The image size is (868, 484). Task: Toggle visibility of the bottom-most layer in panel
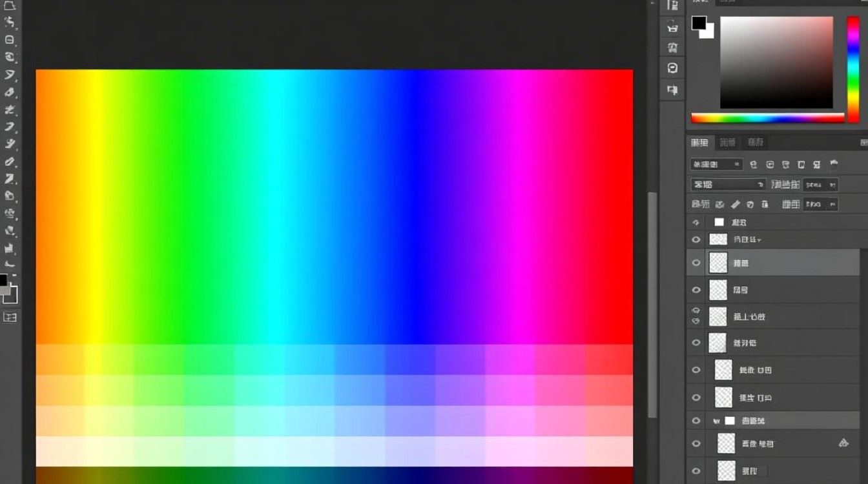pos(696,470)
